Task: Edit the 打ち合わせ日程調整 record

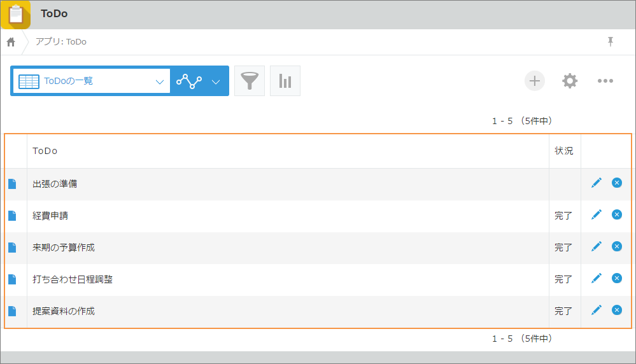Action: point(597,279)
